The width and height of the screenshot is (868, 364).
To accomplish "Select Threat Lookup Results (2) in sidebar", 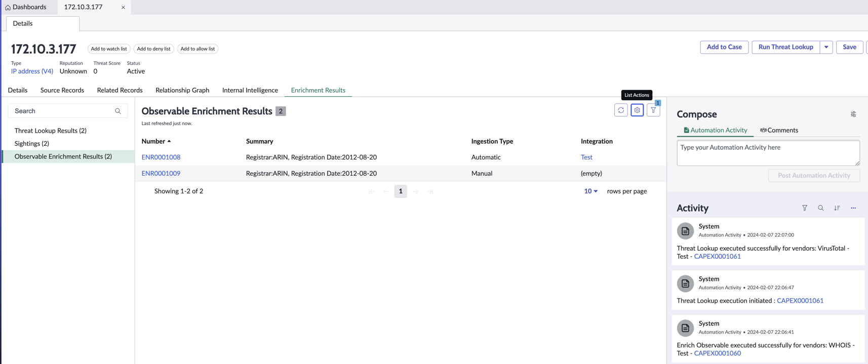I will [x=51, y=131].
